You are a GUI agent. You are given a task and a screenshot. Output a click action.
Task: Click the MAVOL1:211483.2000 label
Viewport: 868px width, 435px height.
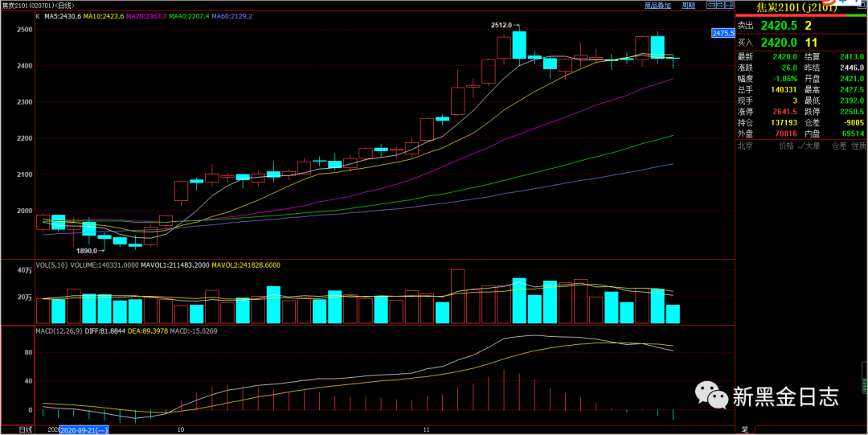click(175, 266)
